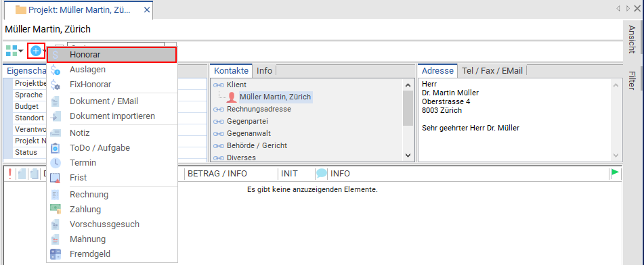Switch to the Kontakte tab

(231, 70)
